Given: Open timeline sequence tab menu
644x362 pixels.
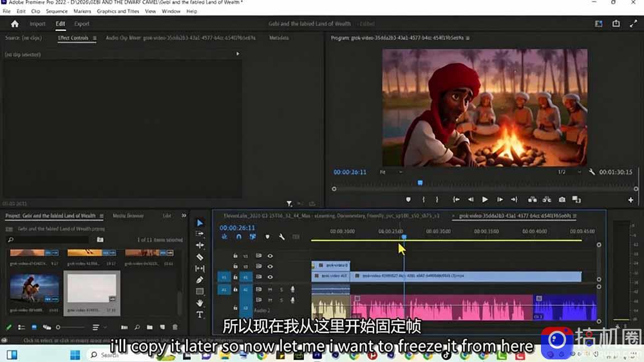Looking at the screenshot, I should pos(574,216).
